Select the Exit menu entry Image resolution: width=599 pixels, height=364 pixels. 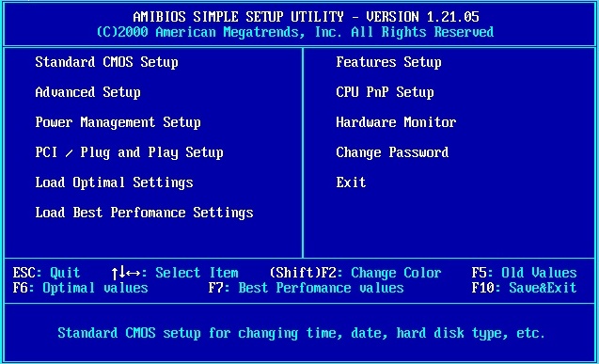pyautogui.click(x=351, y=182)
